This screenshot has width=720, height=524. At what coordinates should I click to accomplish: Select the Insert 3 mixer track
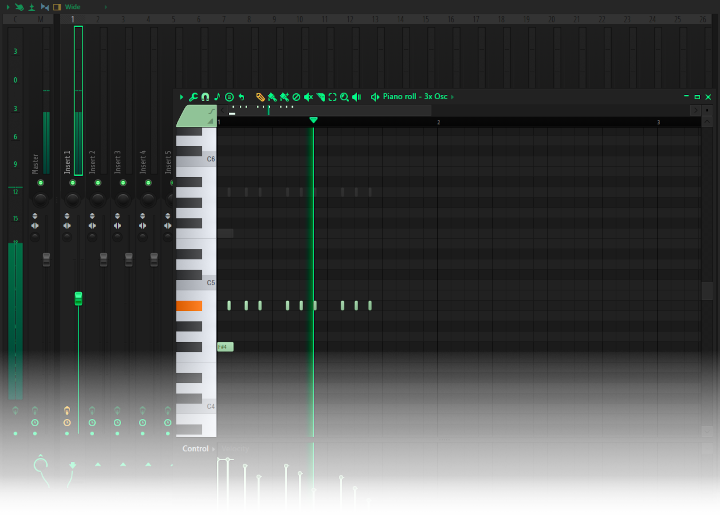pos(118,162)
